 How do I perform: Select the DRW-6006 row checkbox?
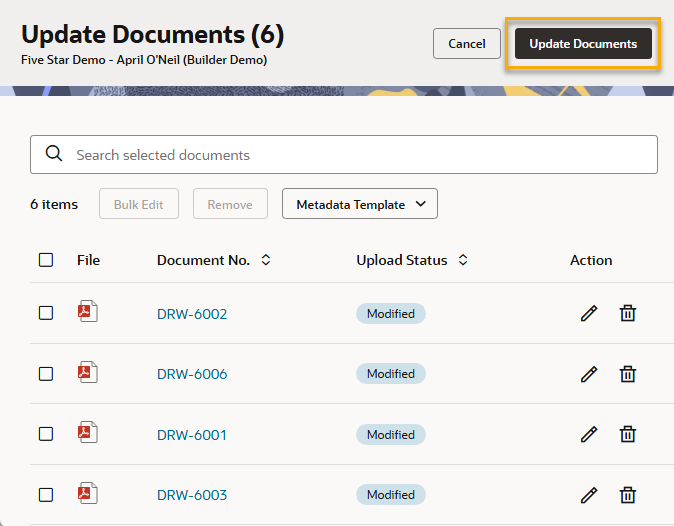tap(46, 374)
